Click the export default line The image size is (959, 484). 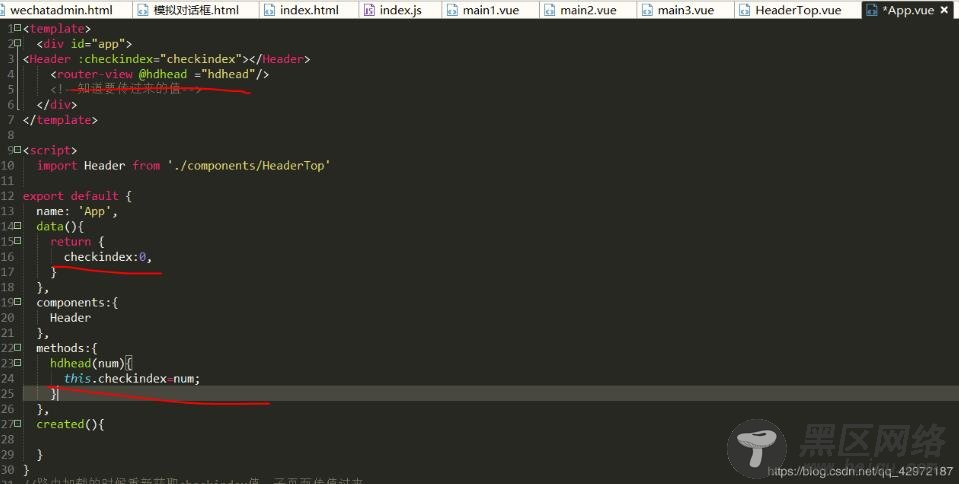(x=77, y=196)
